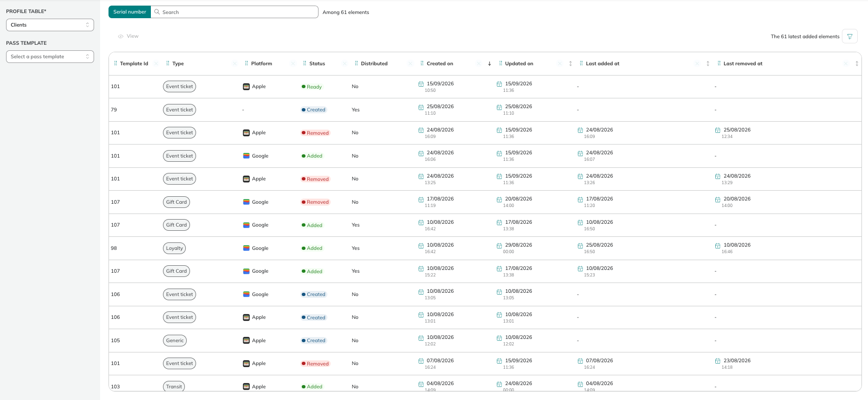Sort by Updated on using its sort arrows
The width and height of the screenshot is (868, 400).
click(570, 63)
